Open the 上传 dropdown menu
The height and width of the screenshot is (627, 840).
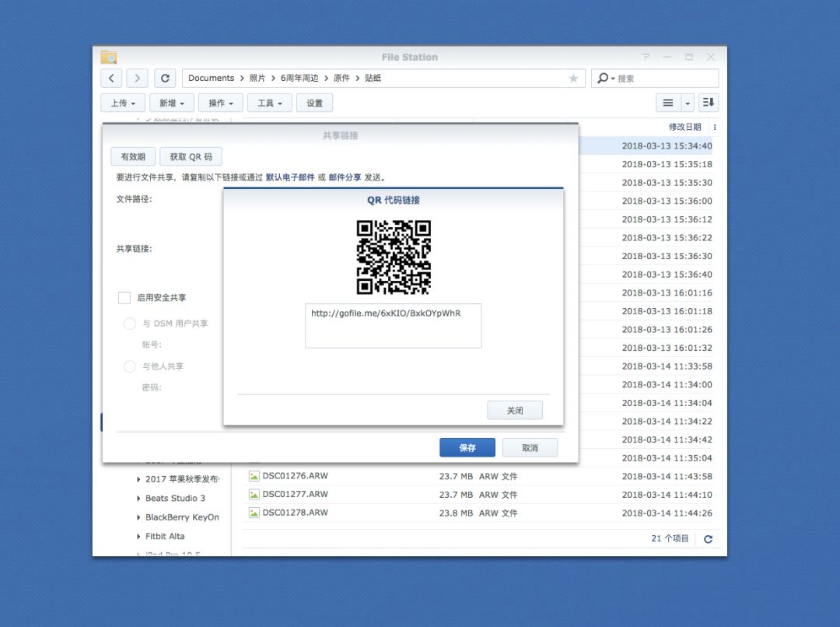(123, 103)
